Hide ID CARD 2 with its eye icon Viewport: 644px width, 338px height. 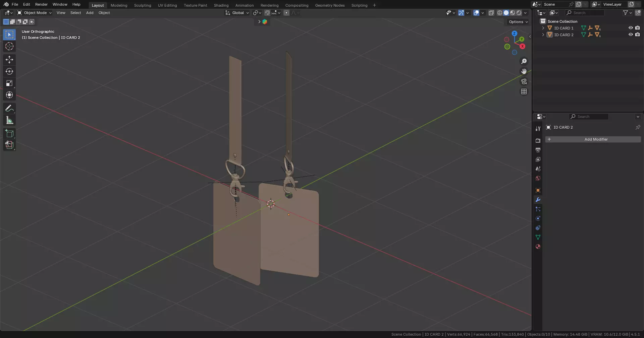pos(631,35)
